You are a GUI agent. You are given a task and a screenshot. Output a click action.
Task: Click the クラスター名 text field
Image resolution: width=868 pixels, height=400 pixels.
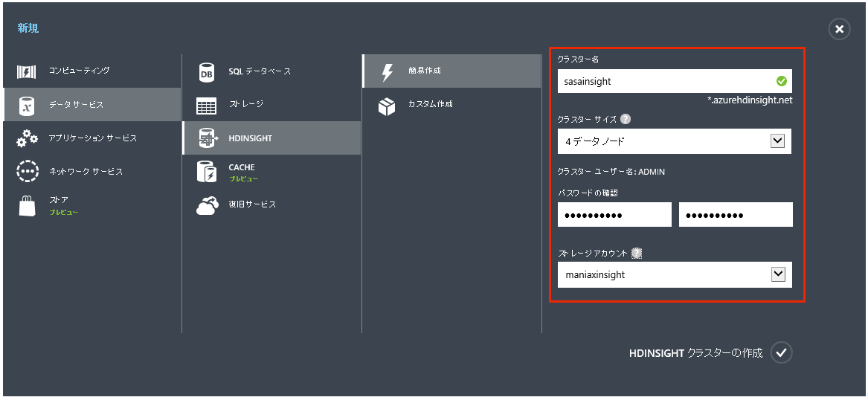675,81
